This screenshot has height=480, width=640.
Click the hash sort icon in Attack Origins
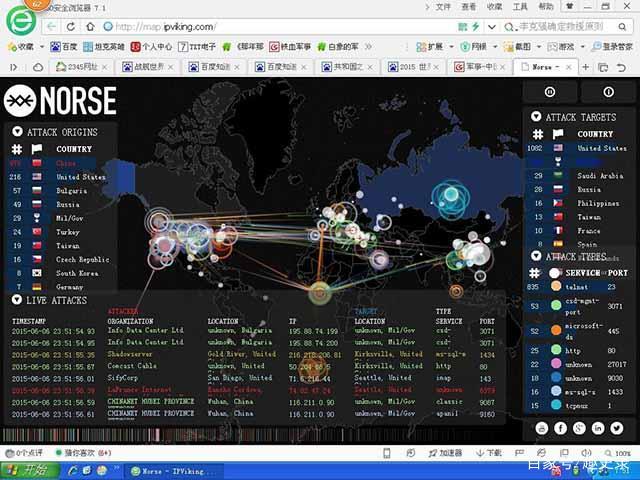16,149
